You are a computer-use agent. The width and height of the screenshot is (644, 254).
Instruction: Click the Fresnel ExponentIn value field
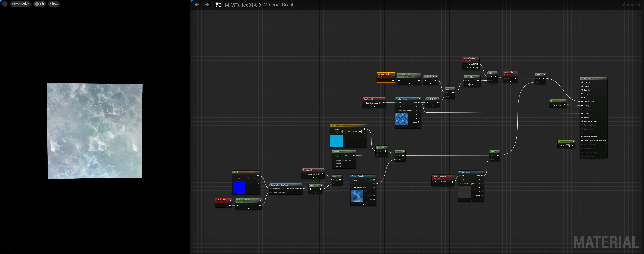pos(346,156)
